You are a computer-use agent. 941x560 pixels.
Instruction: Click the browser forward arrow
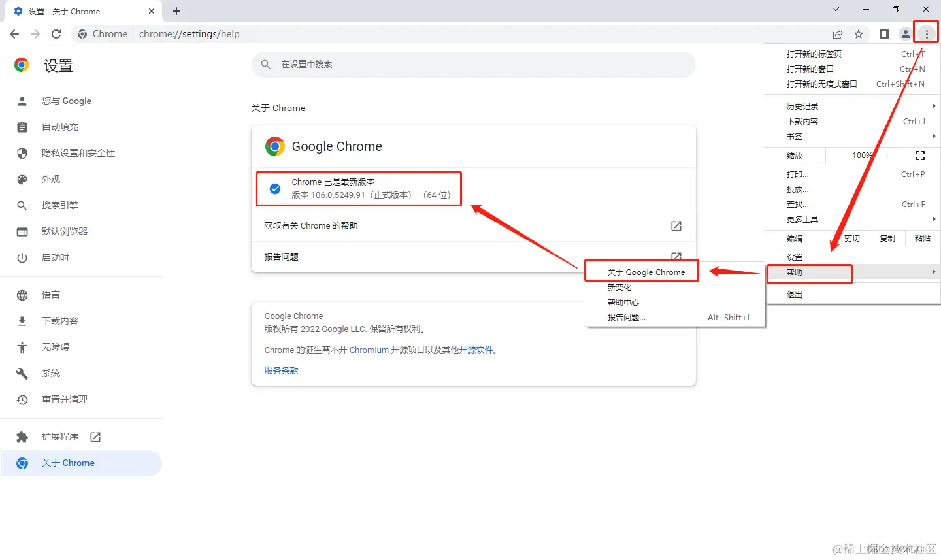coord(35,34)
